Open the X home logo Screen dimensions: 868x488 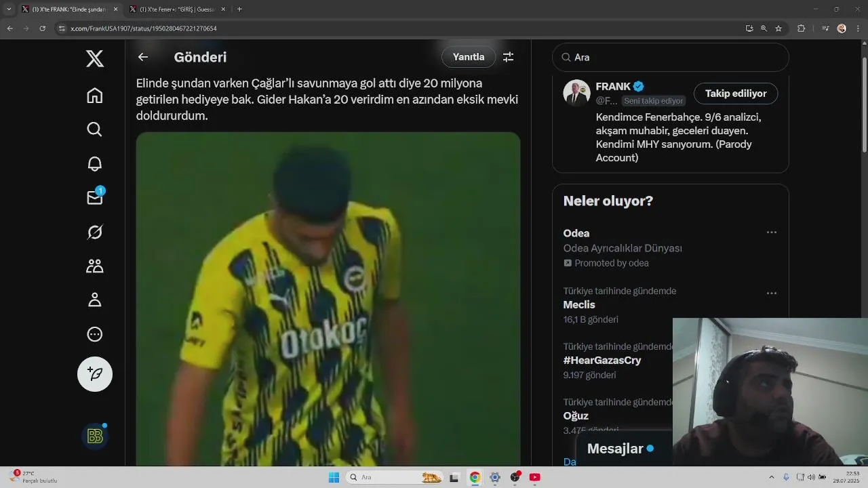(95, 58)
